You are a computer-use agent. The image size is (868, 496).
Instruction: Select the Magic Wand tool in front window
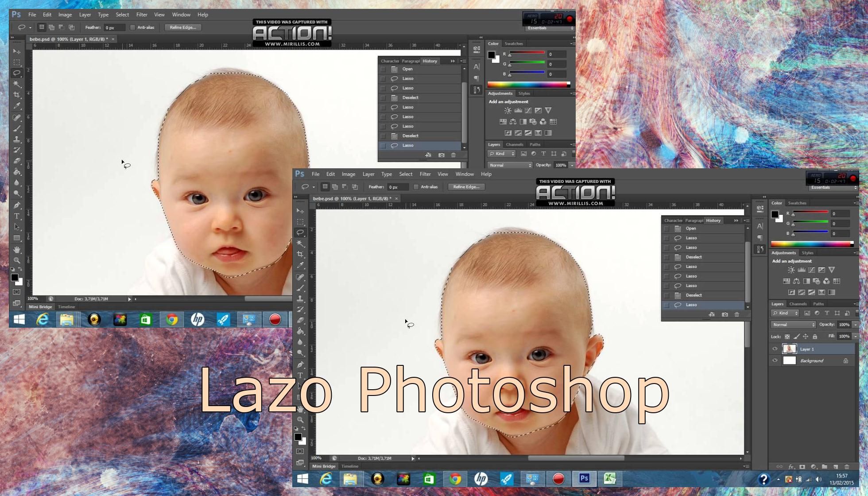(300, 243)
